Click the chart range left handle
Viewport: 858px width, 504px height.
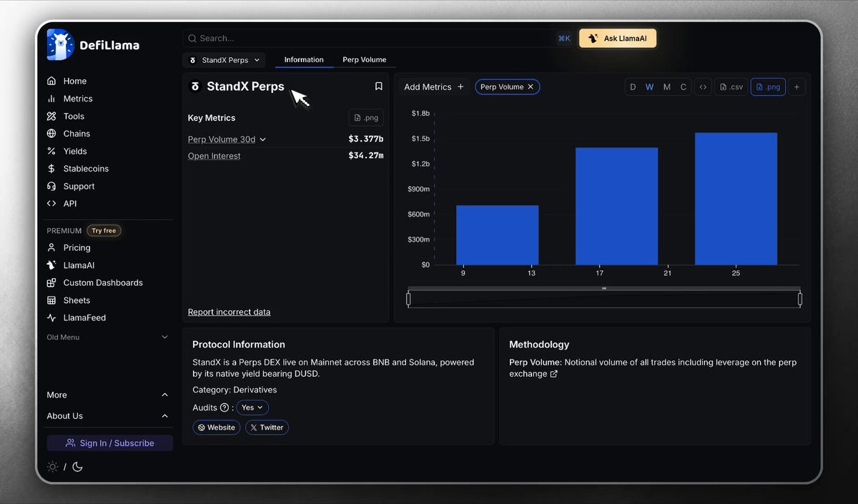tap(408, 299)
